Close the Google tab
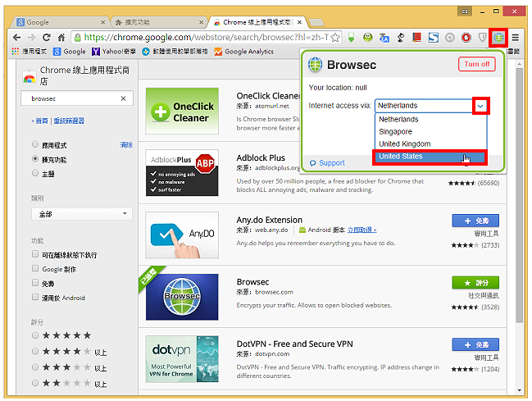 [102, 22]
